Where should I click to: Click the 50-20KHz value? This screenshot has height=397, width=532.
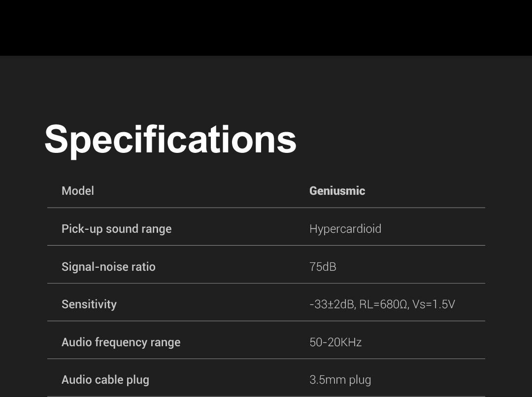(335, 342)
